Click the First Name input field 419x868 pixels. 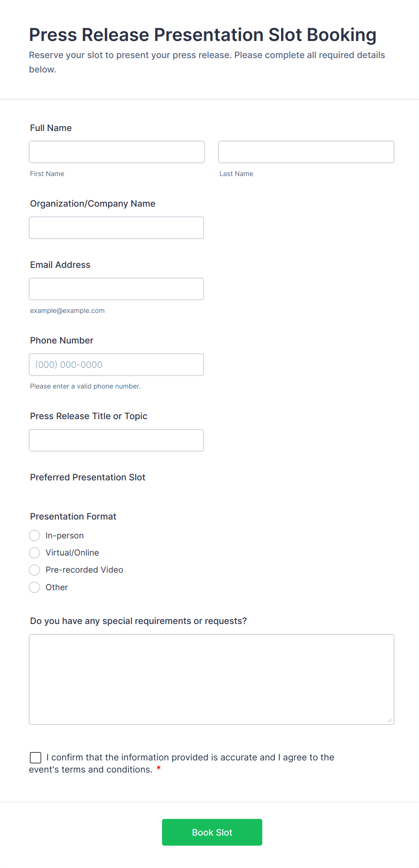point(117,152)
